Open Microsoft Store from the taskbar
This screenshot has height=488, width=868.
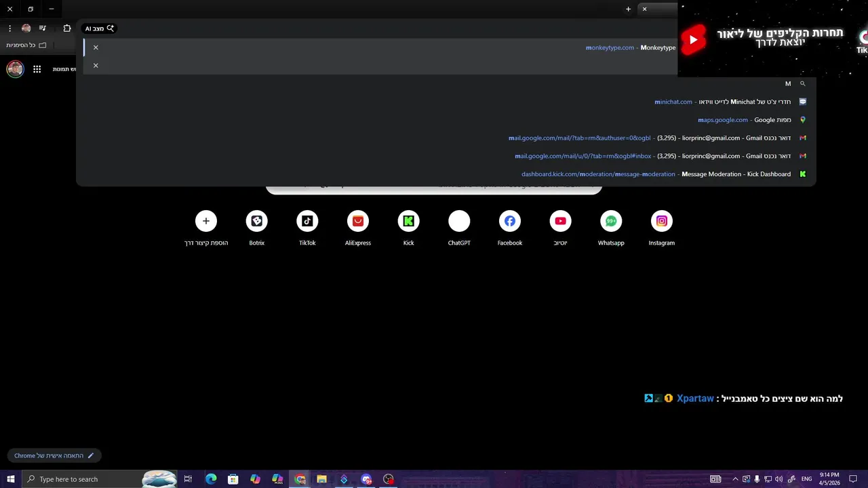click(x=233, y=479)
